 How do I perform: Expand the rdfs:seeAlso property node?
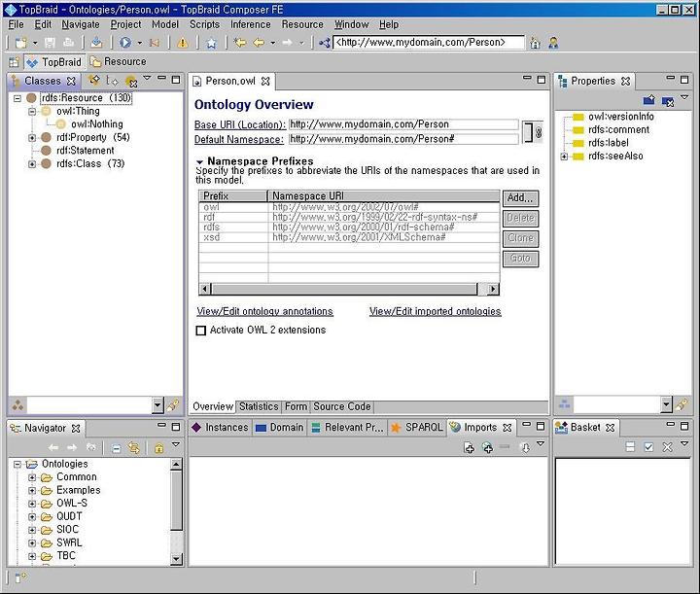coord(564,157)
